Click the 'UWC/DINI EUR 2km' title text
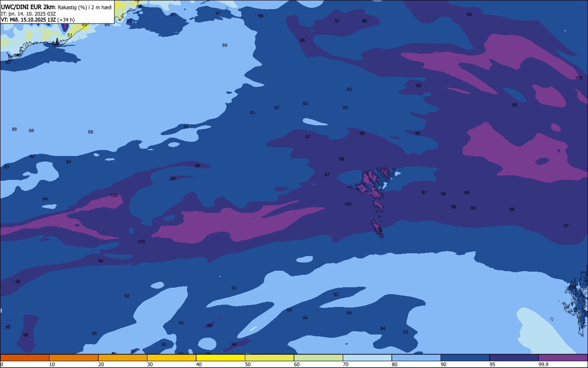The image size is (588, 368). click(x=28, y=7)
